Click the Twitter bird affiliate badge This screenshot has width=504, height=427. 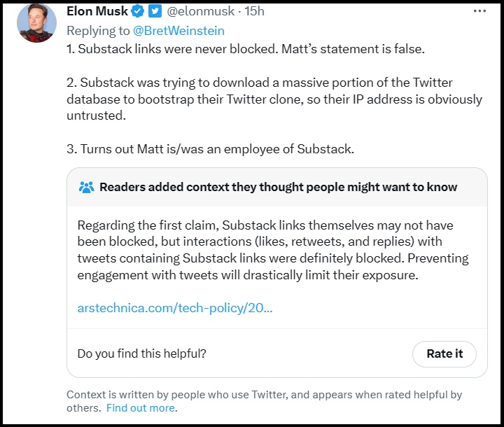click(x=155, y=11)
